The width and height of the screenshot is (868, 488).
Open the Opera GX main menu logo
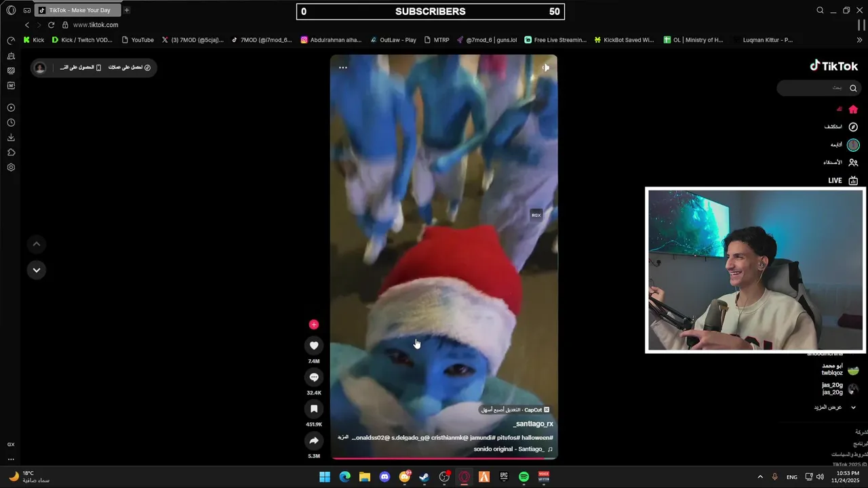[x=11, y=10]
